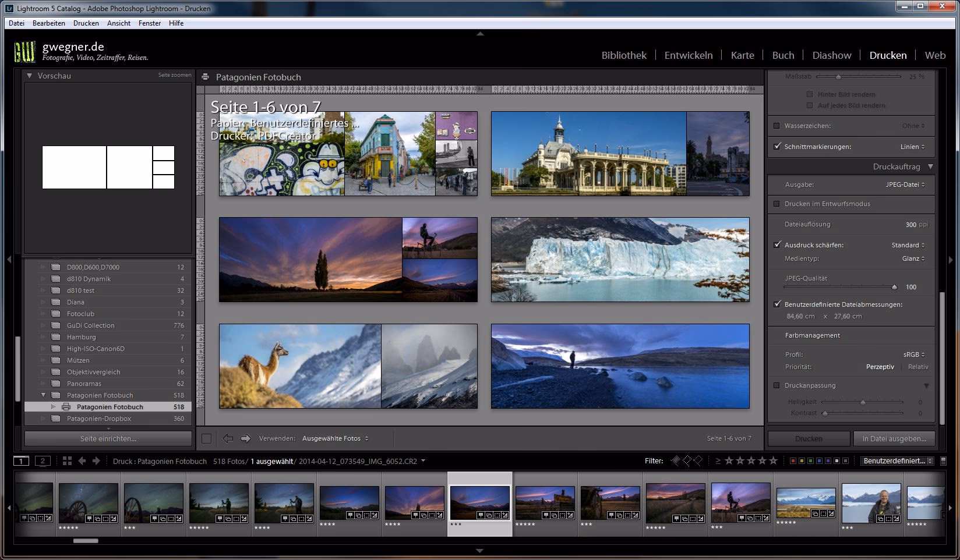Image resolution: width=960 pixels, height=560 pixels.
Task: Show next page with toolbar right arrow
Action: point(246,438)
